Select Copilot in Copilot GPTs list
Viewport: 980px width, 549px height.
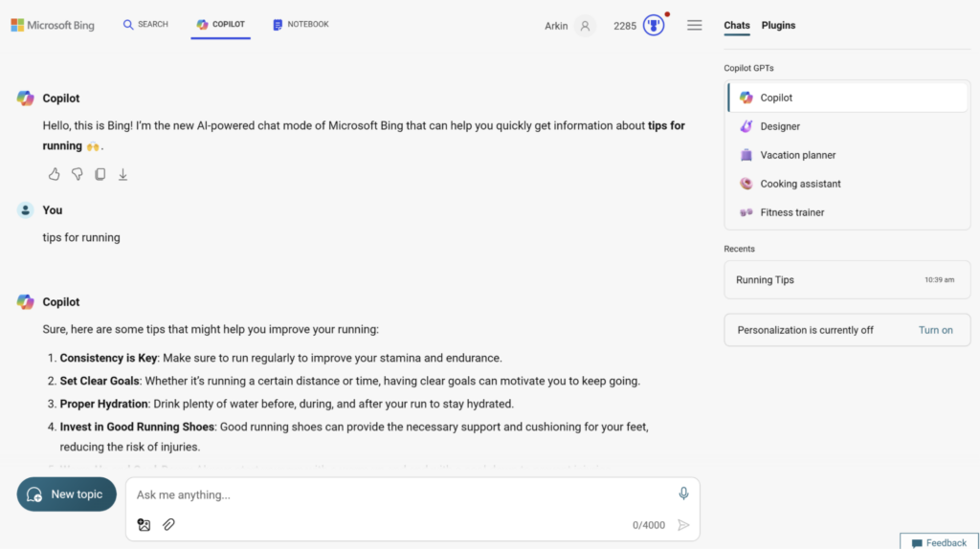848,98
